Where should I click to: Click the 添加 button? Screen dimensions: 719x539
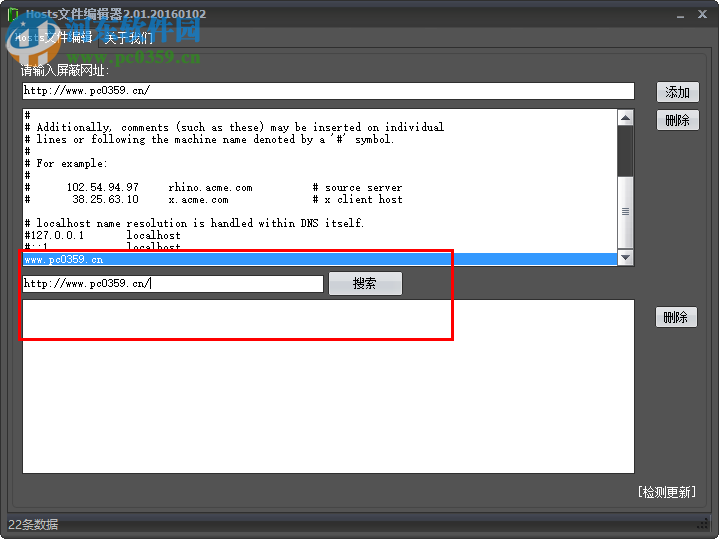(678, 92)
